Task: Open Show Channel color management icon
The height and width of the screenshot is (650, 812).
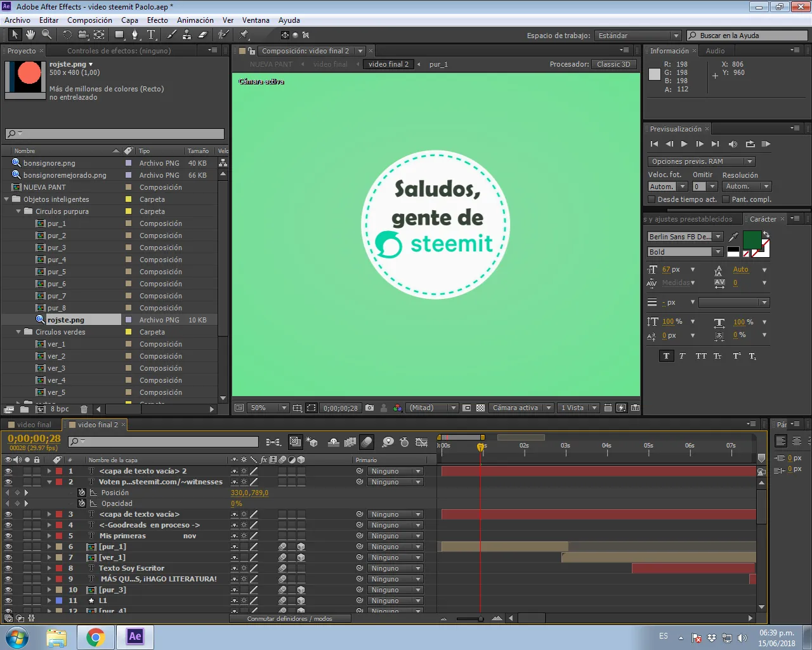Action: [397, 408]
